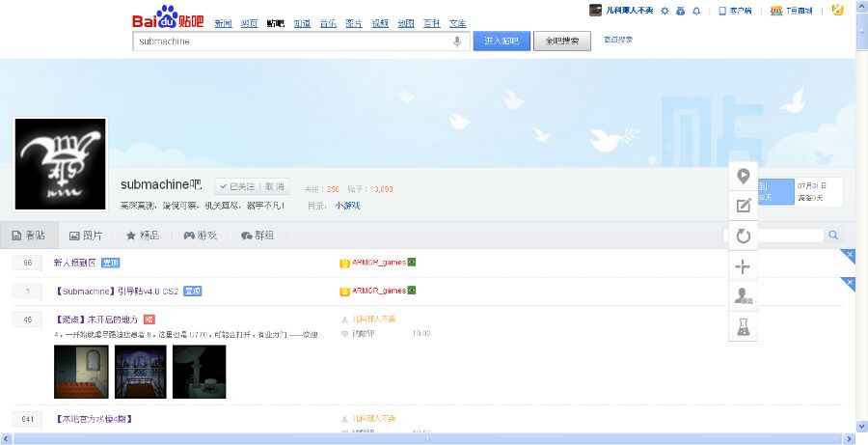Click the vertical scrollbar up arrow

(861, 6)
